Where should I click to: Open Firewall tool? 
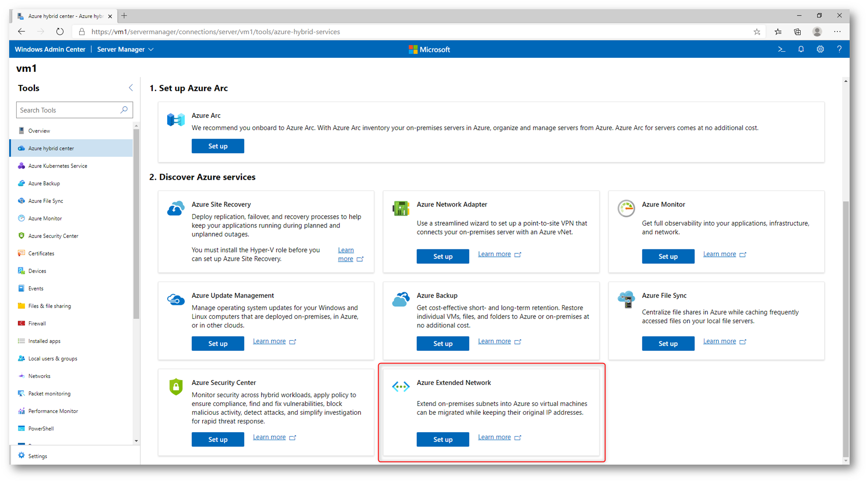[72, 323]
